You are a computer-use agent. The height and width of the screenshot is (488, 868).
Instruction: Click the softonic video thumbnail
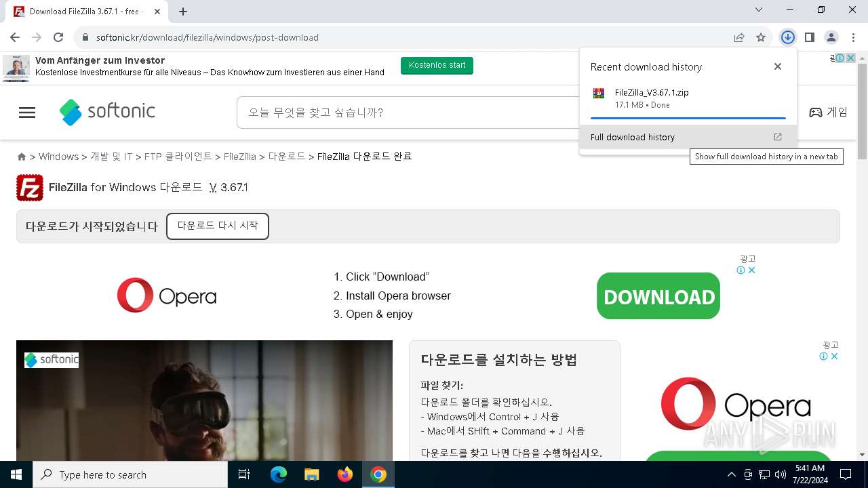pyautogui.click(x=204, y=401)
